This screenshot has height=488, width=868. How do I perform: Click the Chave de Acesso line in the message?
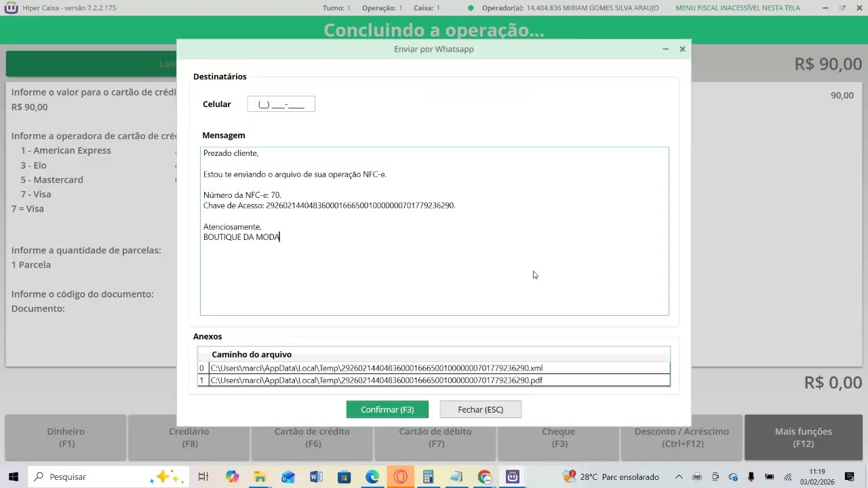pos(329,205)
